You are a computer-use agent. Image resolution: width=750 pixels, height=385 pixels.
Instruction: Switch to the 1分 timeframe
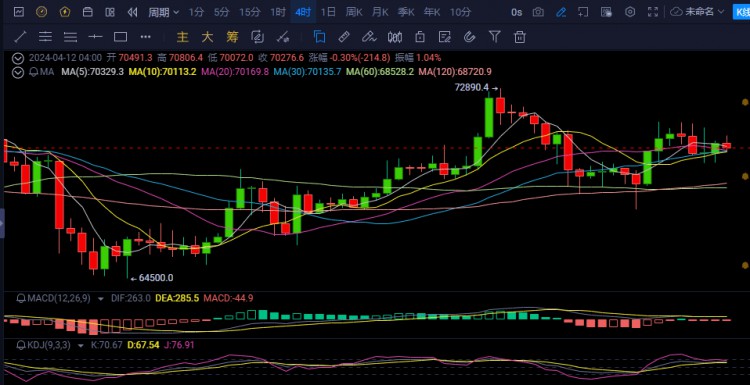[196, 12]
